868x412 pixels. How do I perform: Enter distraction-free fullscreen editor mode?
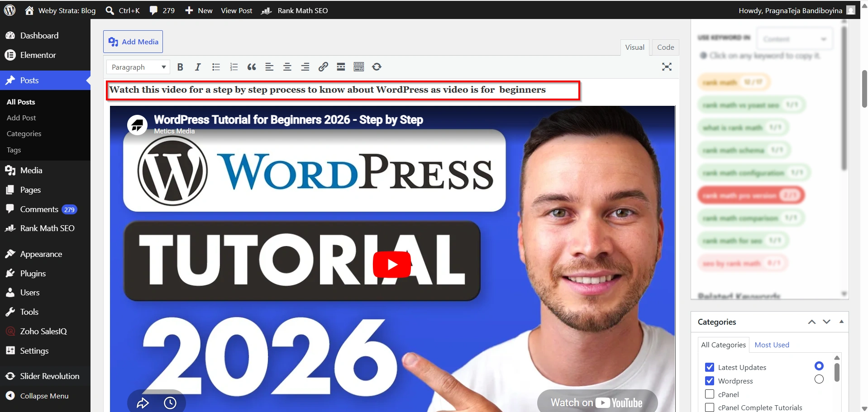[667, 67]
